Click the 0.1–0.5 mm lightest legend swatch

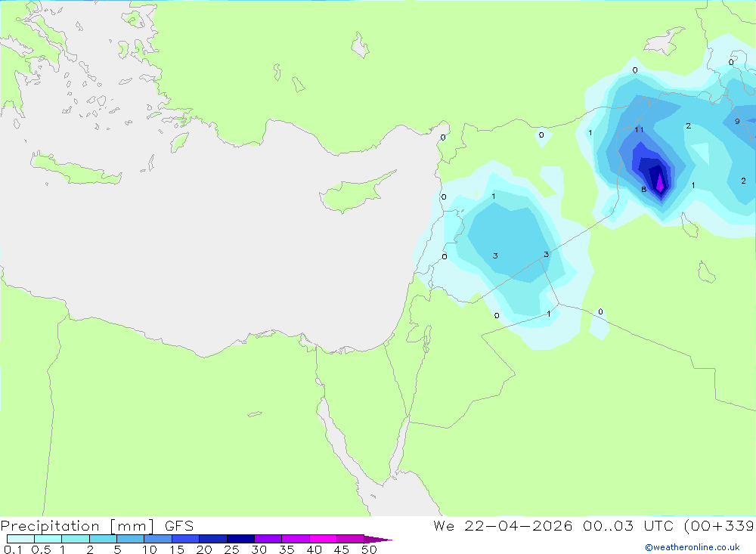20,539
